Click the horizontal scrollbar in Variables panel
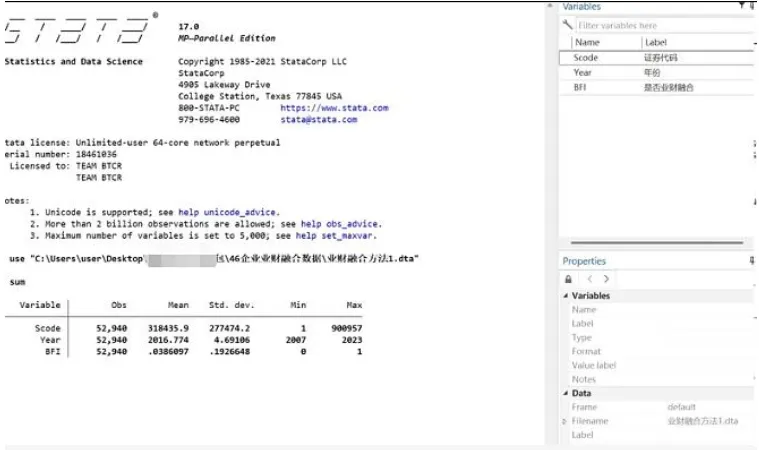Image resolution: width=759 pixels, height=450 pixels. (656, 242)
